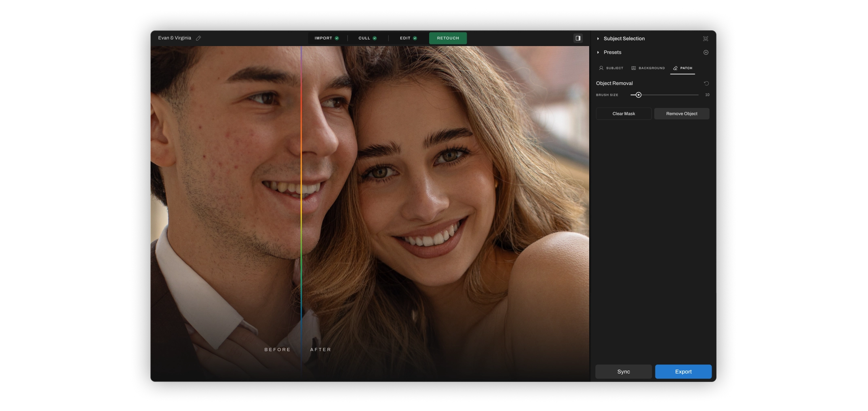Click the green checkmark next to Import
868x411 pixels.
(x=337, y=38)
